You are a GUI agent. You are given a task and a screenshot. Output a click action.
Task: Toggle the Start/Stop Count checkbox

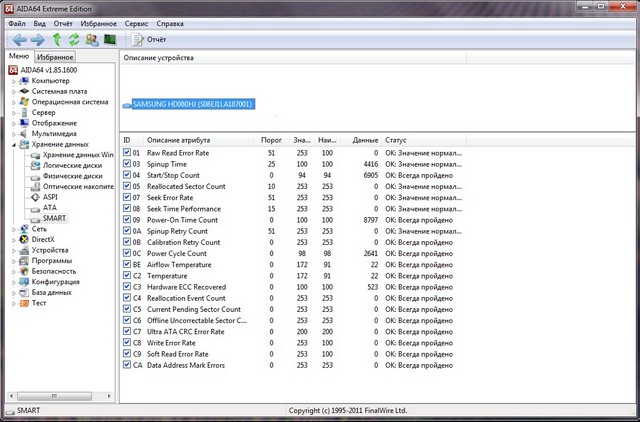(x=127, y=175)
